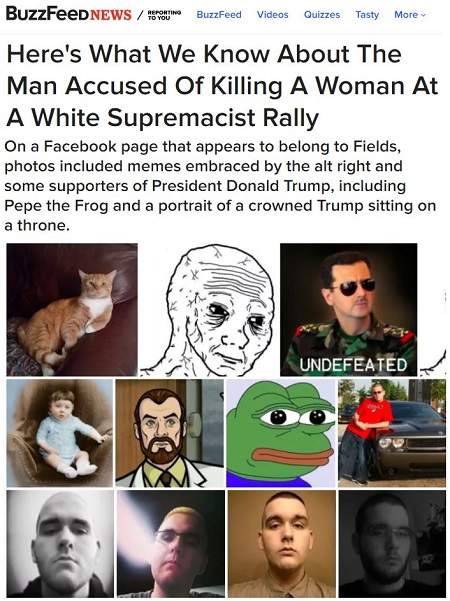Image resolution: width=450 pixels, height=601 pixels.
Task: Click the Reporting To You tagline
Action: 164,15
